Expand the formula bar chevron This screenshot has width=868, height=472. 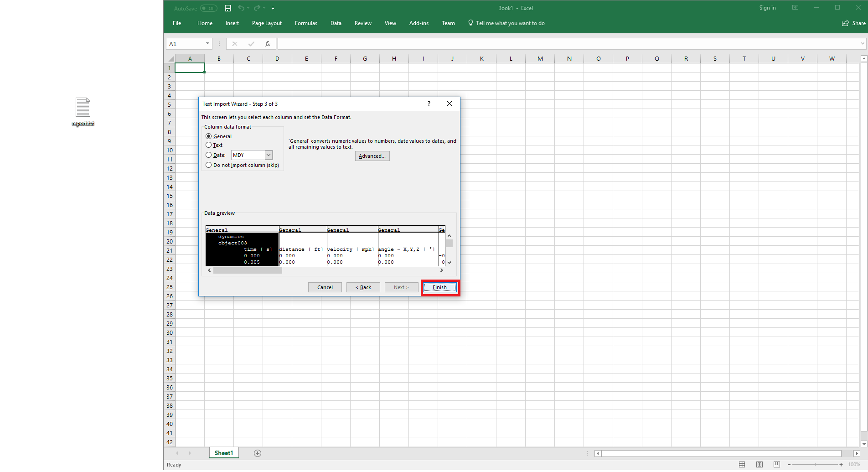tap(863, 44)
